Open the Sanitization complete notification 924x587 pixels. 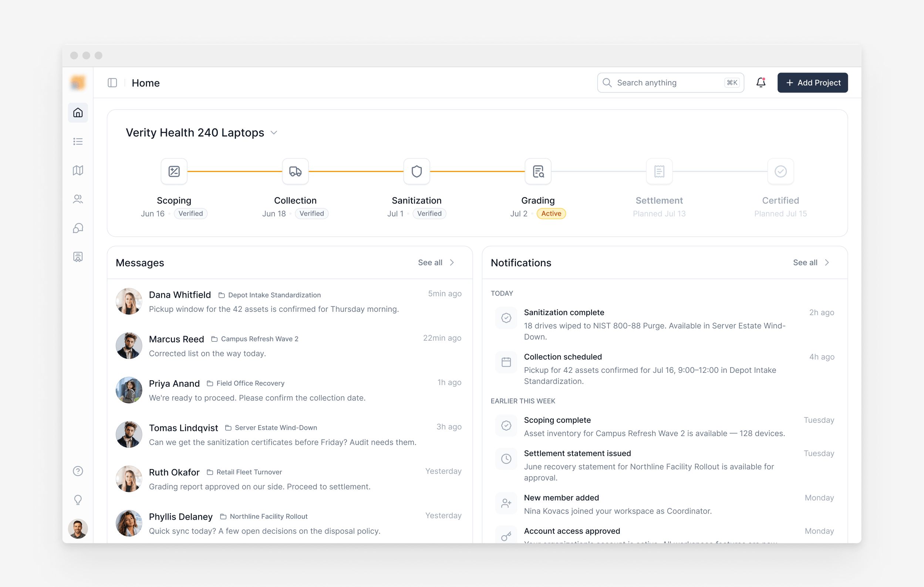click(665, 324)
